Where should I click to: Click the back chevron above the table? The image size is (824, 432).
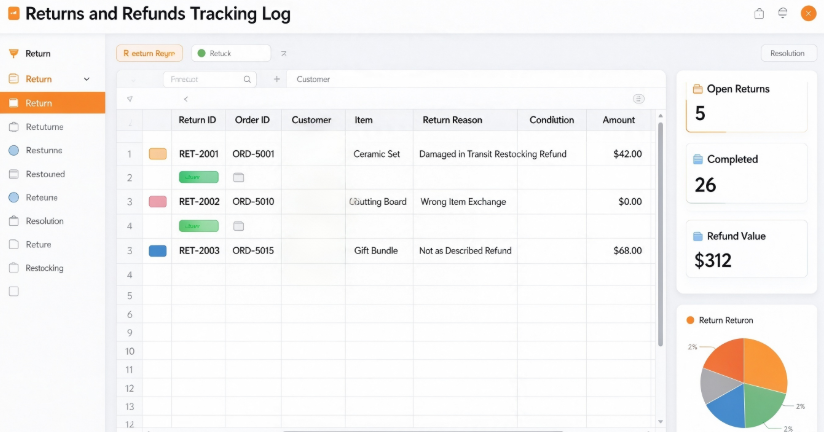pos(186,99)
